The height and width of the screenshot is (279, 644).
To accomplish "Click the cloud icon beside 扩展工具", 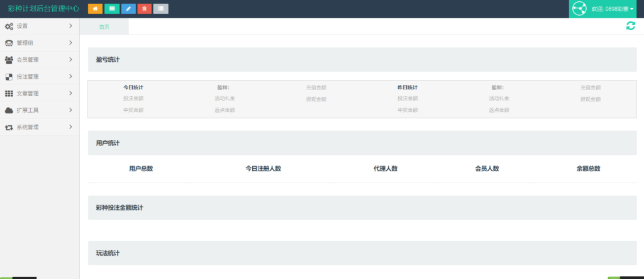I will coord(9,110).
